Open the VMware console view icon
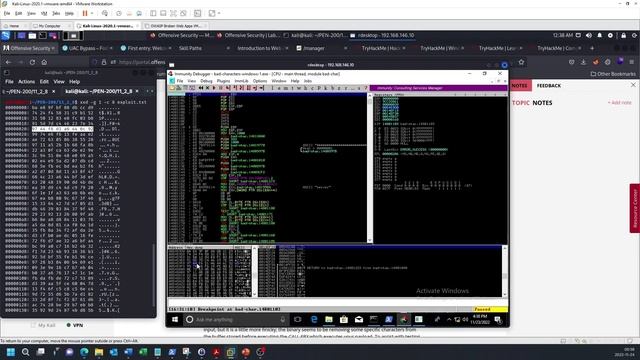The height and width of the screenshot is (360, 640). click(198, 13)
